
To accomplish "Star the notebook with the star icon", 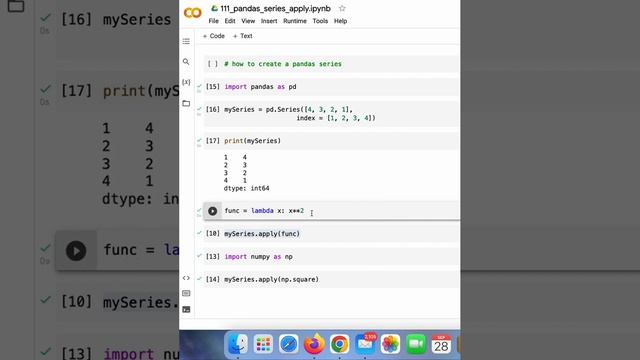I will click(342, 8).
